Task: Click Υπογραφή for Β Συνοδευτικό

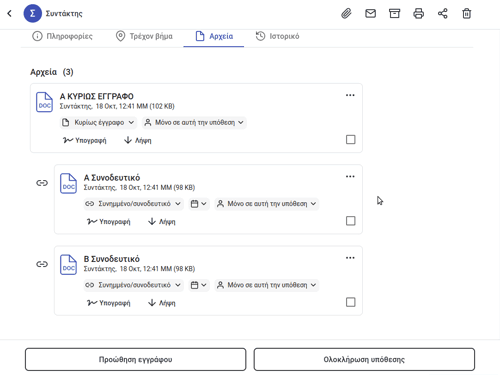Action: point(109,303)
